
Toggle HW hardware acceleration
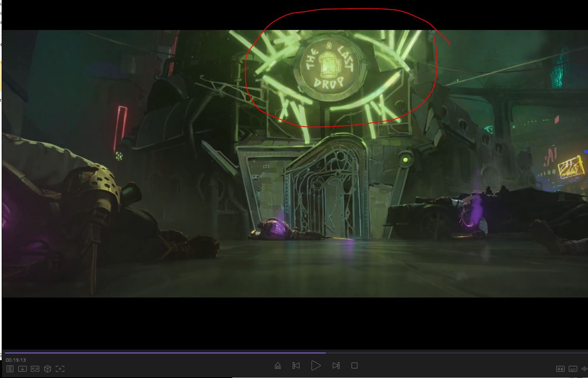point(560,369)
